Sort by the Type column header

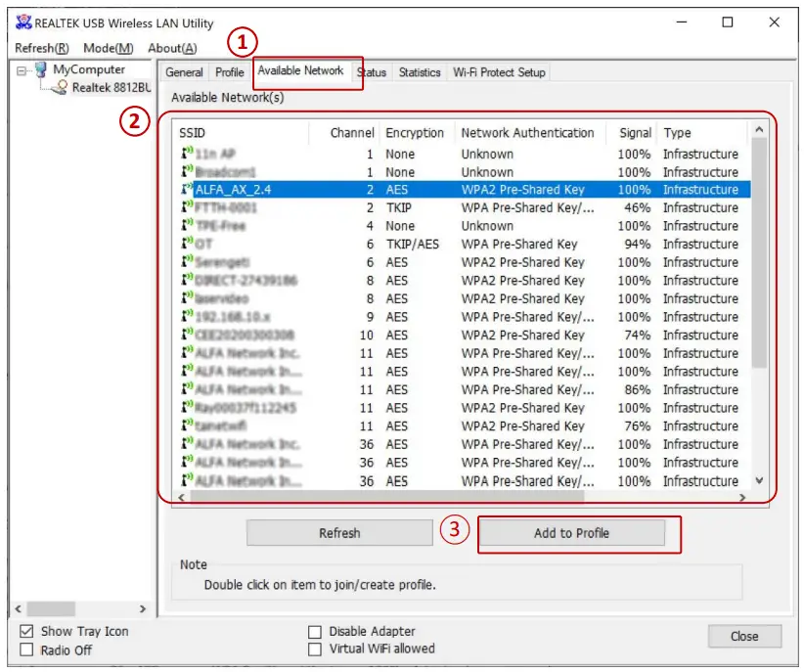701,133
